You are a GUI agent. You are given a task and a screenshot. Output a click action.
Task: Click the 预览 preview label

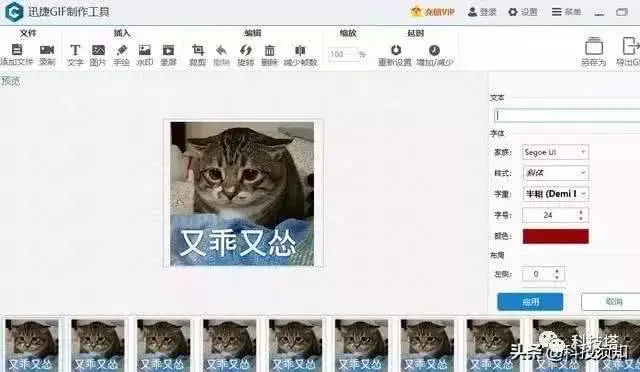pyautogui.click(x=10, y=81)
